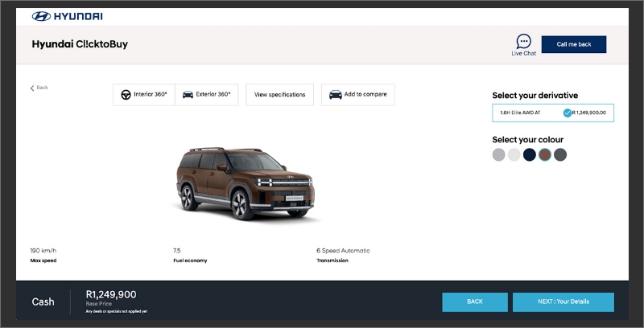
Task: Open Exterior 360° view
Action: pos(207,95)
